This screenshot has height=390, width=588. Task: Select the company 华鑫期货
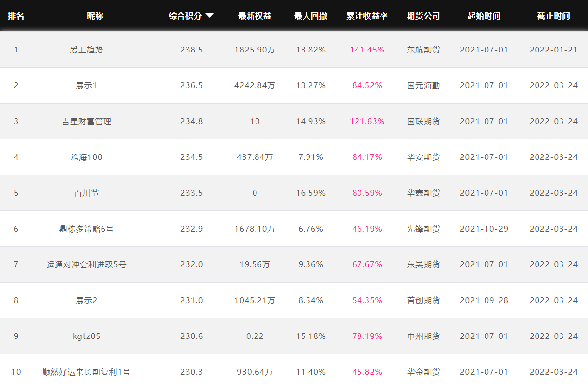coord(423,193)
